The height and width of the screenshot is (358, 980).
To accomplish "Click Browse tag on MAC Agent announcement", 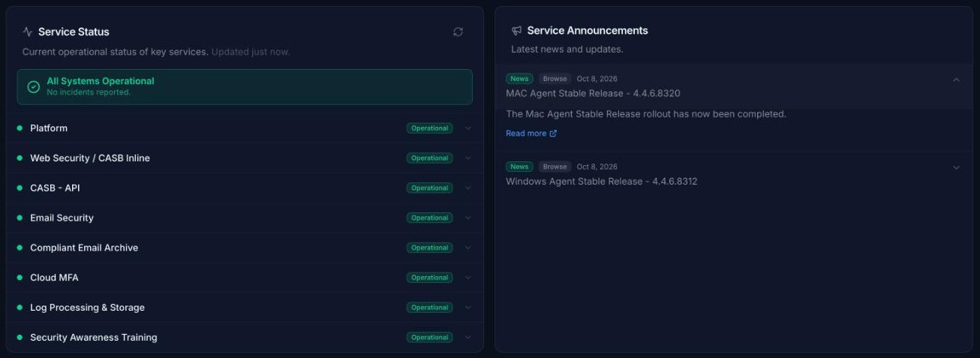I will [x=555, y=79].
